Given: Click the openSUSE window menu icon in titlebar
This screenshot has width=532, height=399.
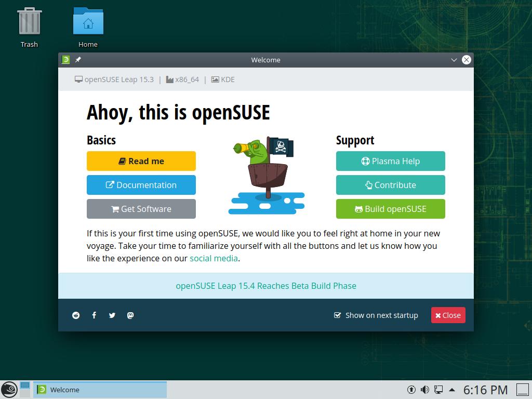Looking at the screenshot, I should (66, 60).
